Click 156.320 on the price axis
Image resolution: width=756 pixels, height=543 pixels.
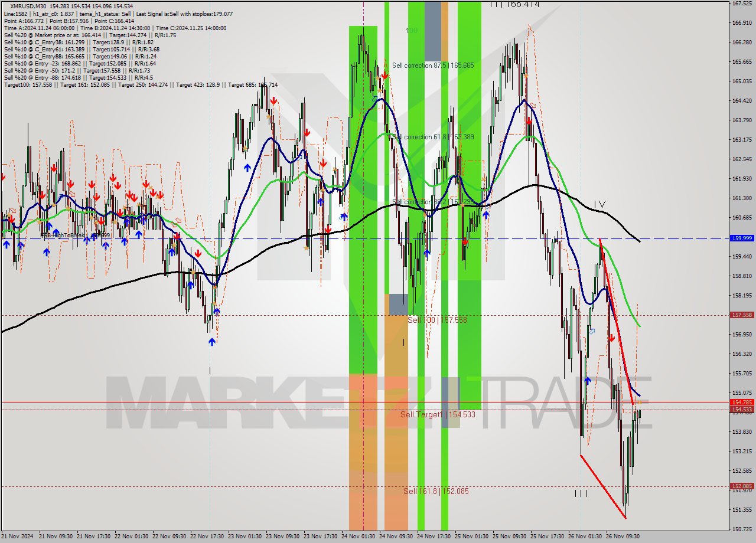742,354
